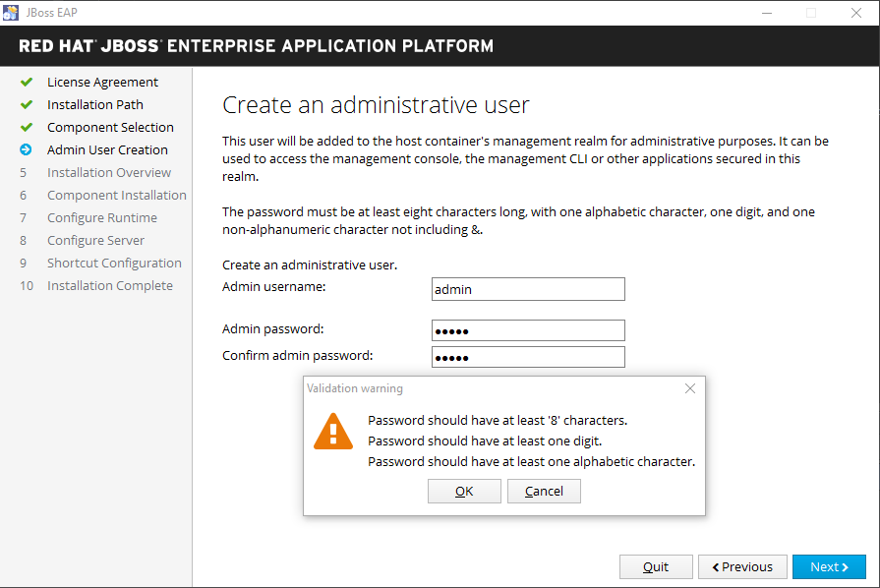Minimize the JBoss EAP installer window

[767, 13]
